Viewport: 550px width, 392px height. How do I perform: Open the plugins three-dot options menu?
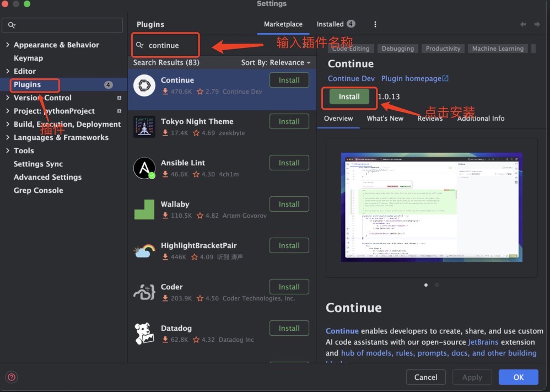click(x=375, y=24)
